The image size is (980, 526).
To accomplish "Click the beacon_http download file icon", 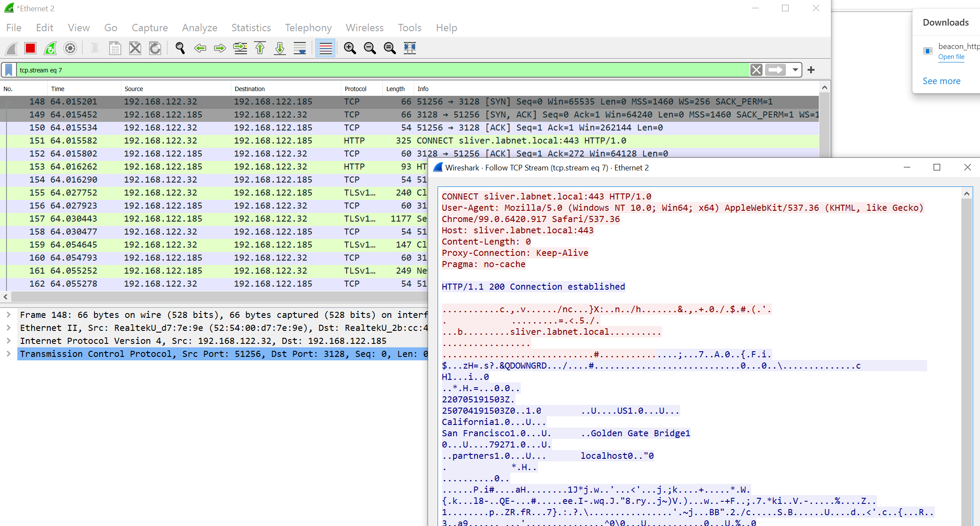I will 928,51.
